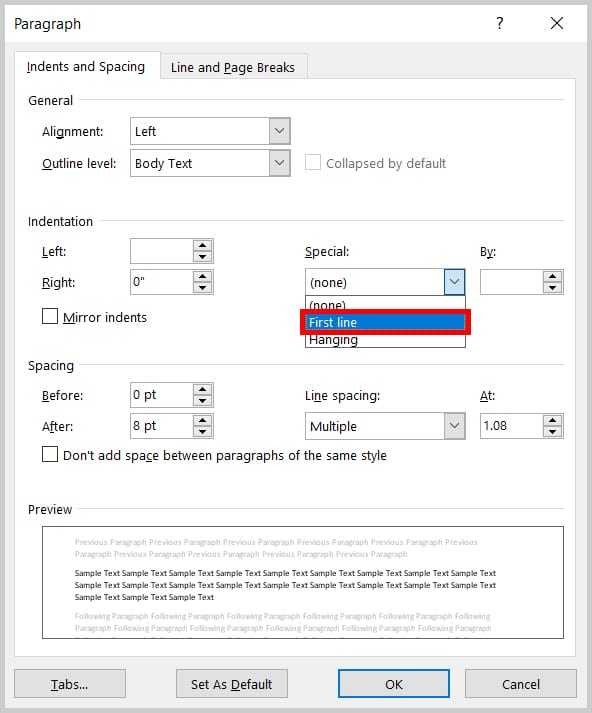This screenshot has width=592, height=713.
Task: Switch to Line and Page Breaks tab
Action: click(x=233, y=67)
